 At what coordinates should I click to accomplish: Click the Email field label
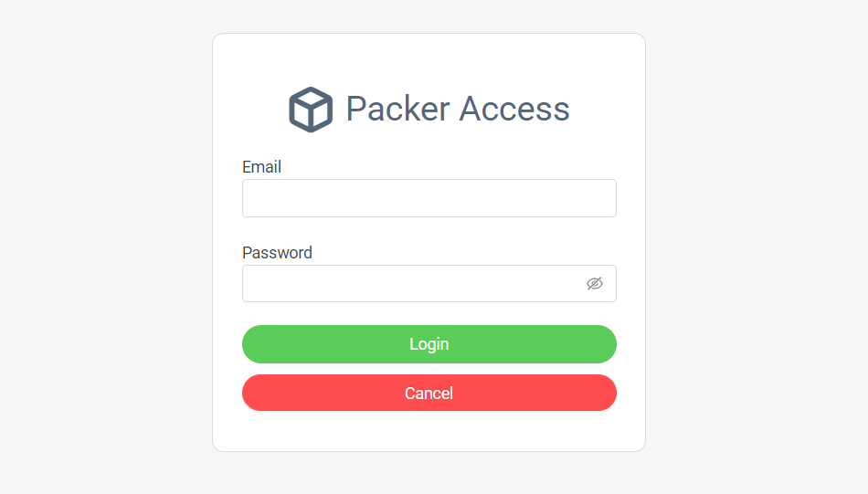[261, 167]
